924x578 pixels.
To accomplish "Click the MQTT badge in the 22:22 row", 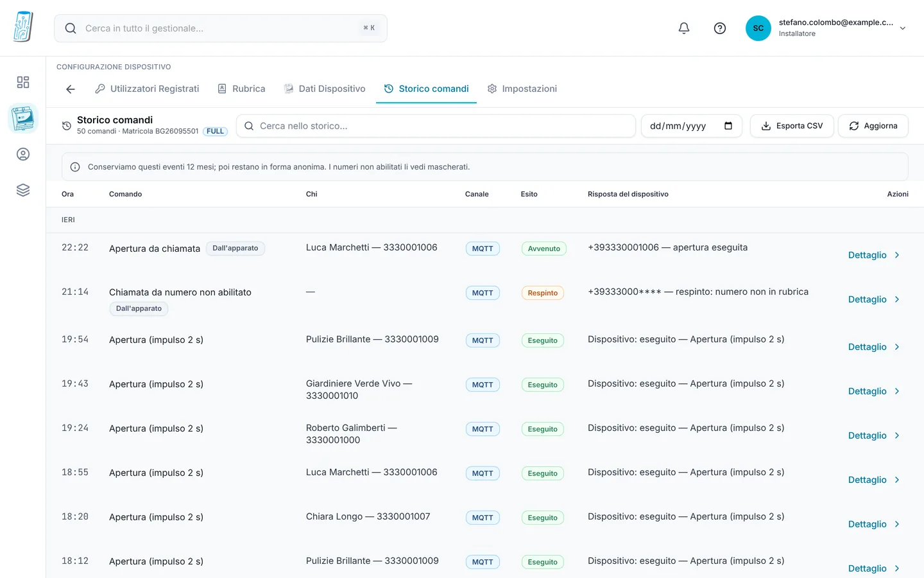I will tap(483, 249).
